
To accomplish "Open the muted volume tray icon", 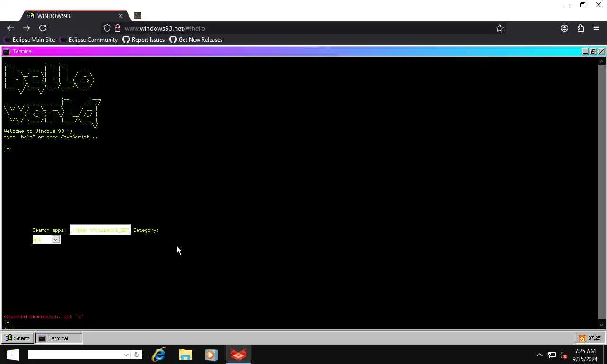I will pyautogui.click(x=563, y=355).
